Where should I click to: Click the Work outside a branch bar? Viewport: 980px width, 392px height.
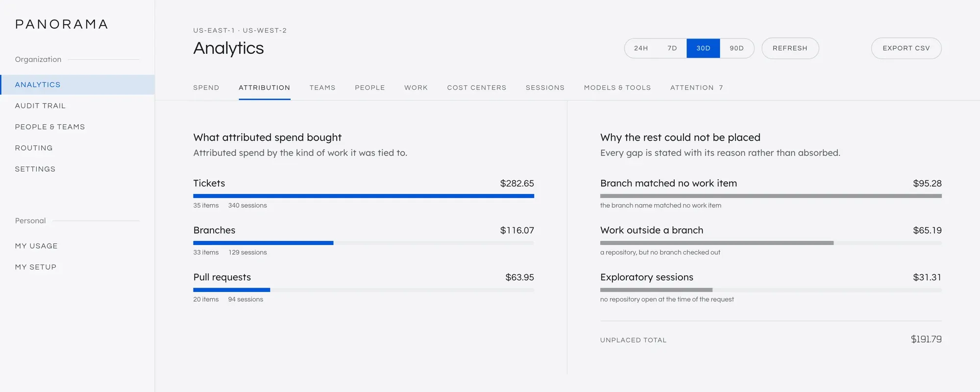point(771,243)
